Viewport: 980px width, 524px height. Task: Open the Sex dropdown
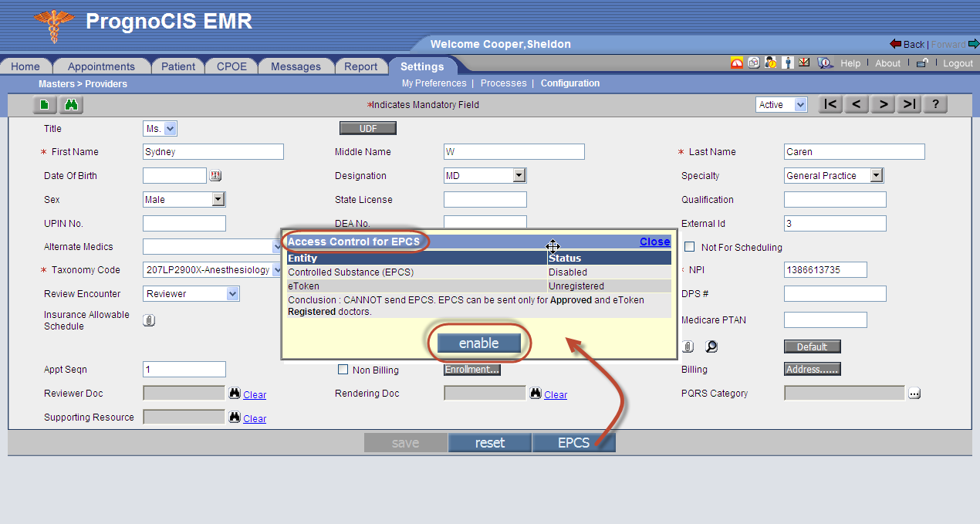tap(184, 200)
